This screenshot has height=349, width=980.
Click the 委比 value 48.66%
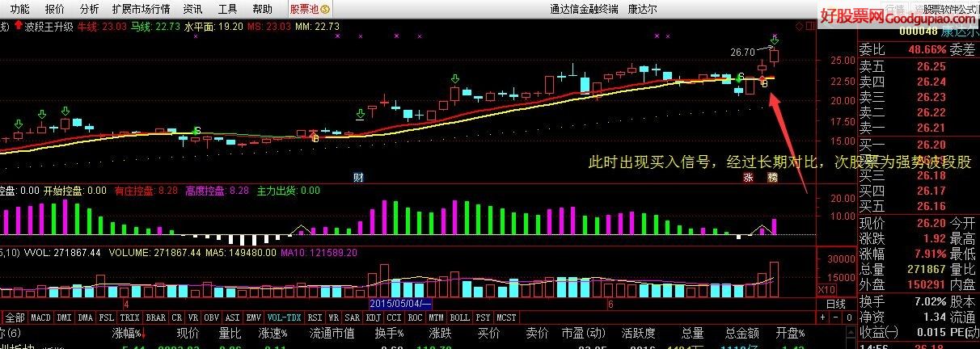point(927,49)
